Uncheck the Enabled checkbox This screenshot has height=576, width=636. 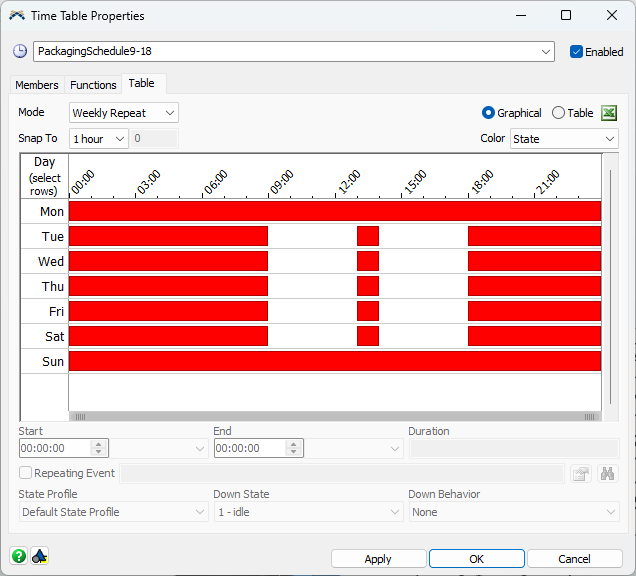click(x=576, y=52)
